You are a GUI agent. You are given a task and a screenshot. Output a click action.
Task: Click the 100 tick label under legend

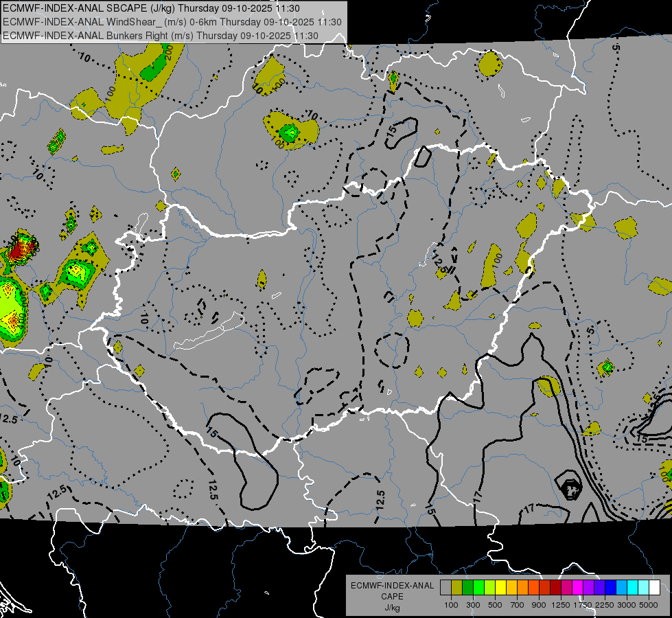tap(451, 605)
